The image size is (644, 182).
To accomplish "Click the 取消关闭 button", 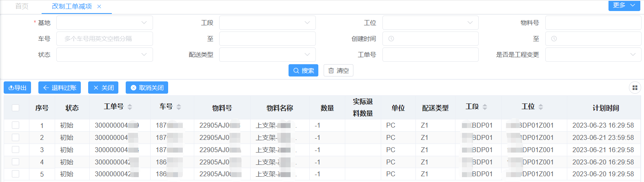I will pyautogui.click(x=147, y=88).
